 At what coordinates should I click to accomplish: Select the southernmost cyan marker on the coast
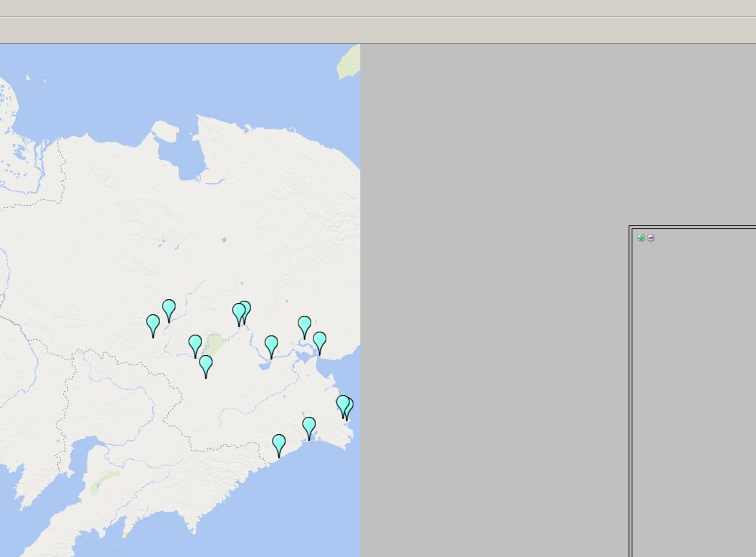pyautogui.click(x=279, y=444)
